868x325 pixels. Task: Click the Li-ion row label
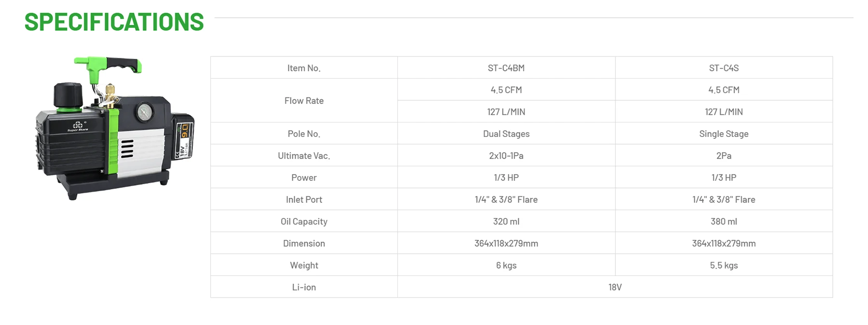pyautogui.click(x=304, y=287)
